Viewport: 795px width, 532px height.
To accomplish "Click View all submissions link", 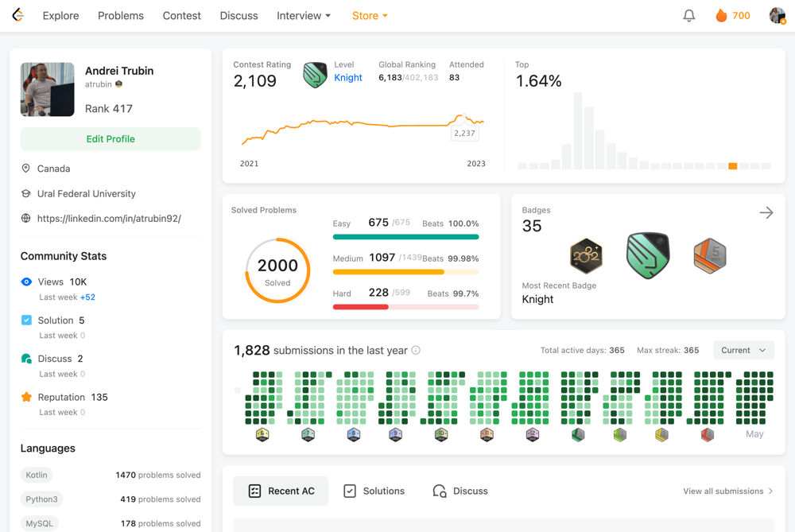I will (727, 491).
